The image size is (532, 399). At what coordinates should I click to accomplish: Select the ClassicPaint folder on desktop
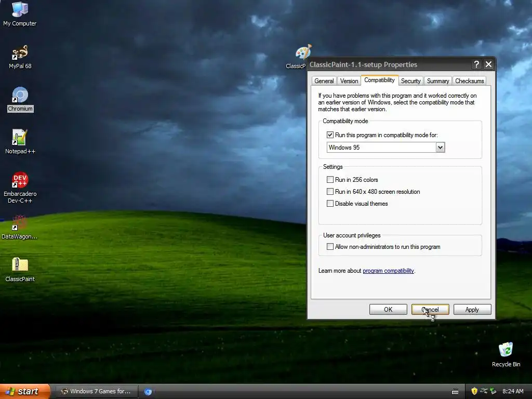click(x=20, y=270)
